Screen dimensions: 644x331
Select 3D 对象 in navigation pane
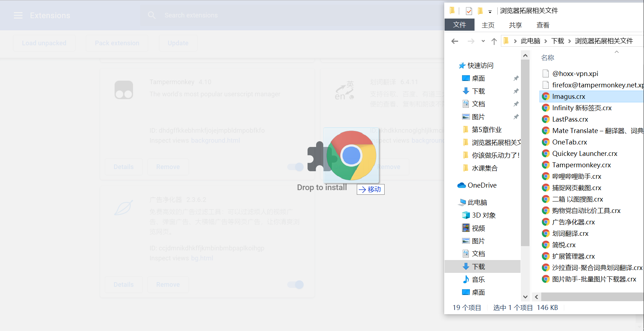[483, 215]
